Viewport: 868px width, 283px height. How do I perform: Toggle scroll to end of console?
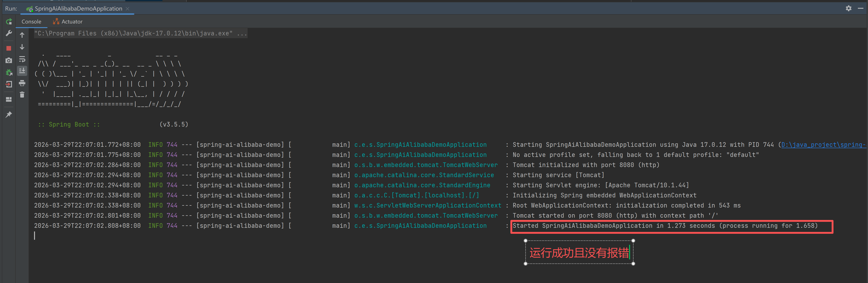click(x=22, y=71)
